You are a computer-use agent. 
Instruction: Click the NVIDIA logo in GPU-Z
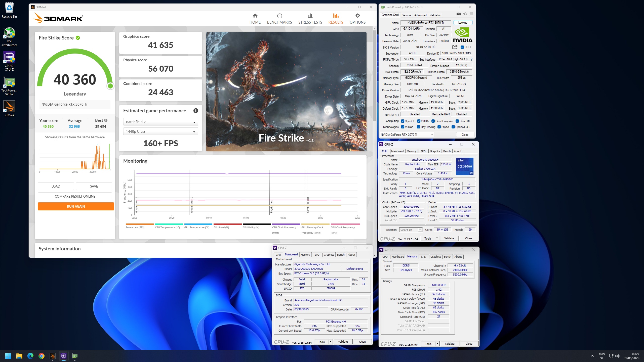coord(462,35)
